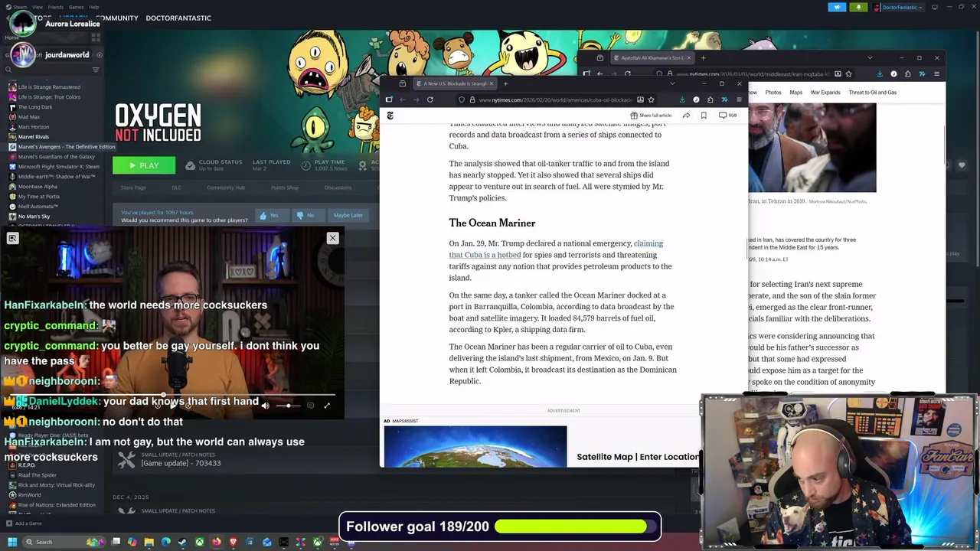The height and width of the screenshot is (551, 980).
Task: Share the article using arrow icon
Action: (686, 116)
